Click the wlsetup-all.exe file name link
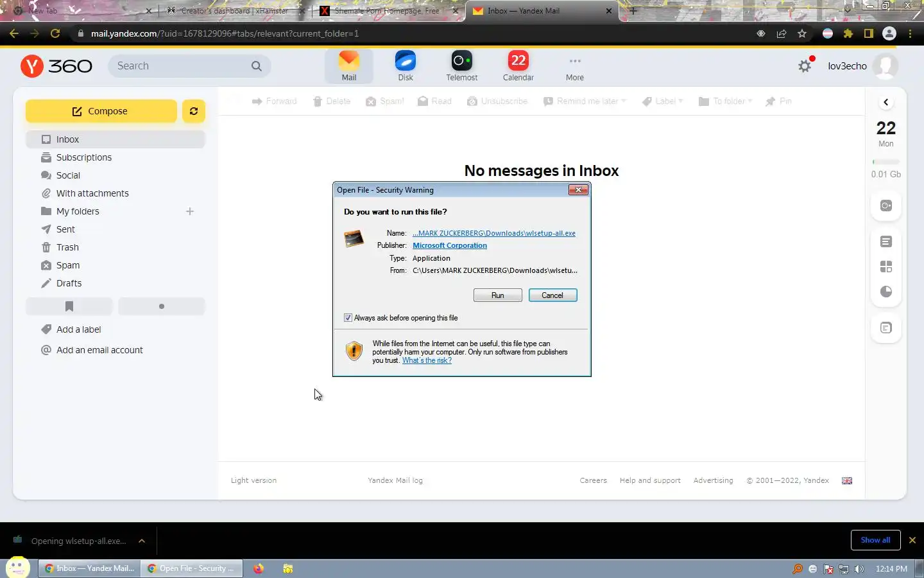 [x=493, y=233]
